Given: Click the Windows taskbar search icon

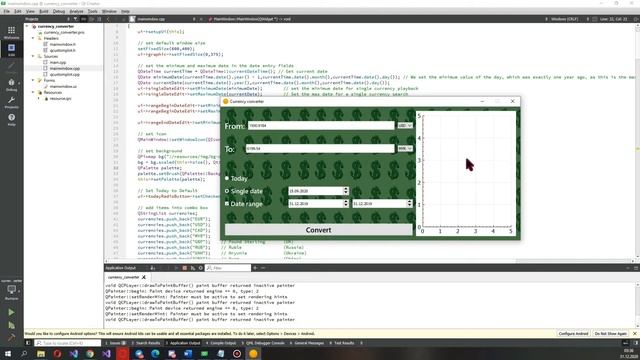Looking at the screenshot, I should (24, 353).
